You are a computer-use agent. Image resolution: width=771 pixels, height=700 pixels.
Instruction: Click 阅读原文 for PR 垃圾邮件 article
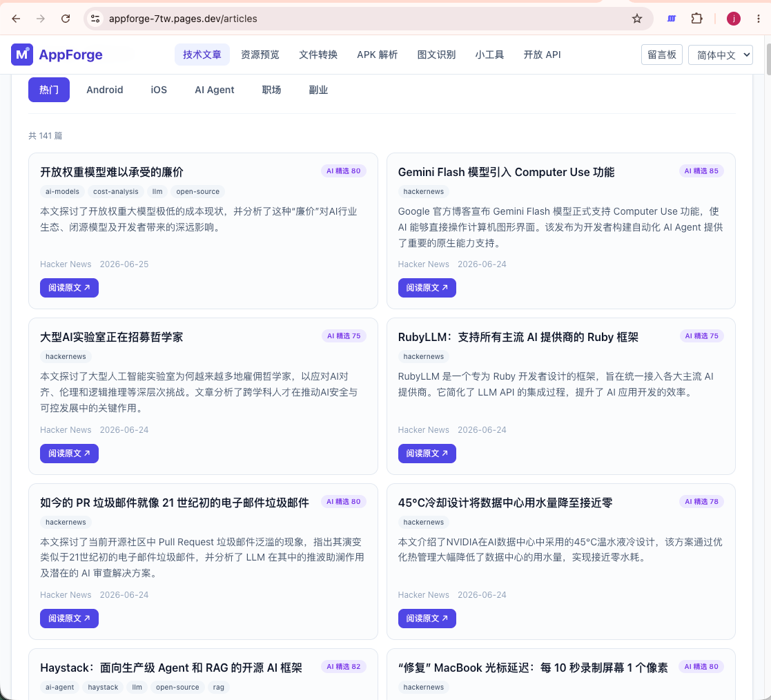point(69,619)
